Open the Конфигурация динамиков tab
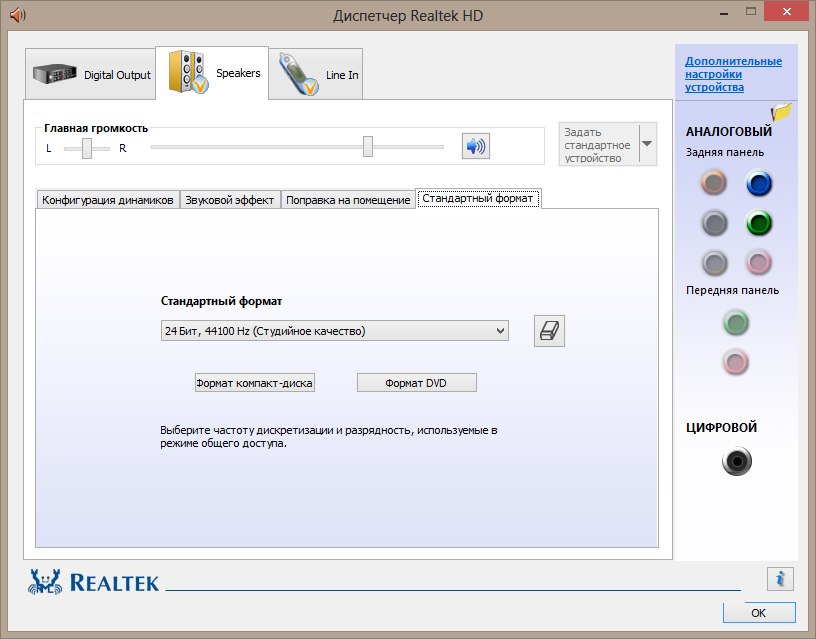 click(x=108, y=200)
